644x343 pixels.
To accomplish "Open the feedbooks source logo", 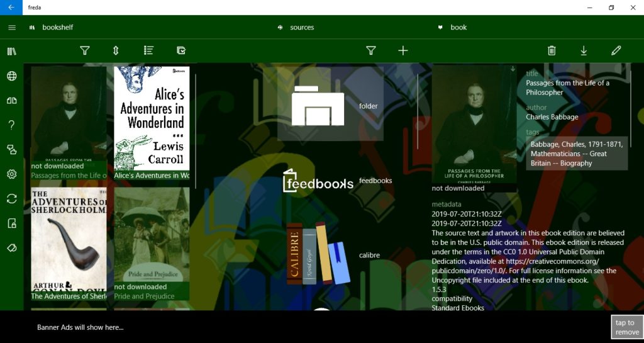I will pyautogui.click(x=318, y=181).
